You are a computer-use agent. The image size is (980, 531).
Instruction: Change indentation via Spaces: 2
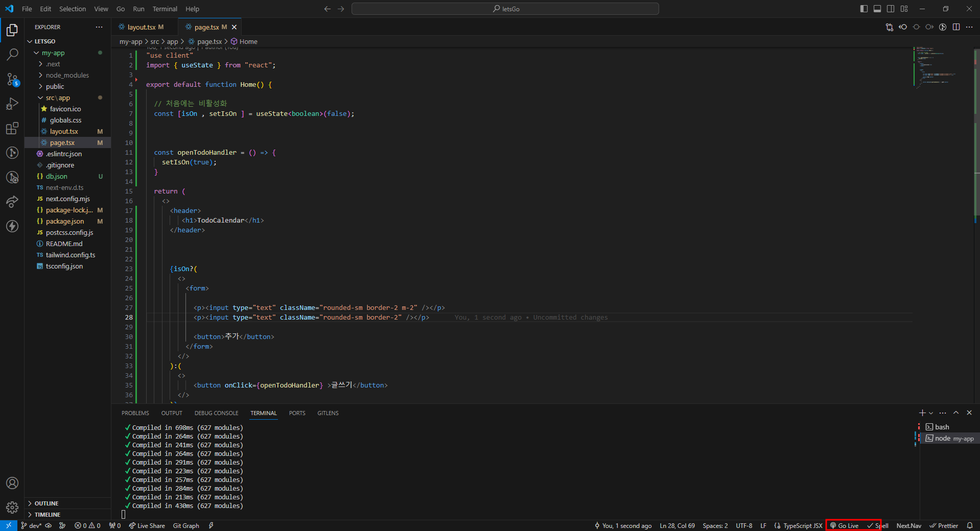click(715, 525)
